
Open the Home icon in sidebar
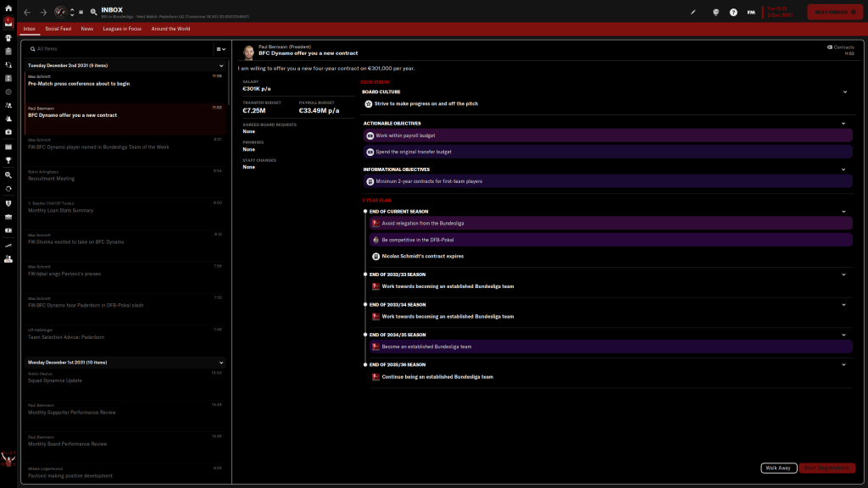[8, 8]
